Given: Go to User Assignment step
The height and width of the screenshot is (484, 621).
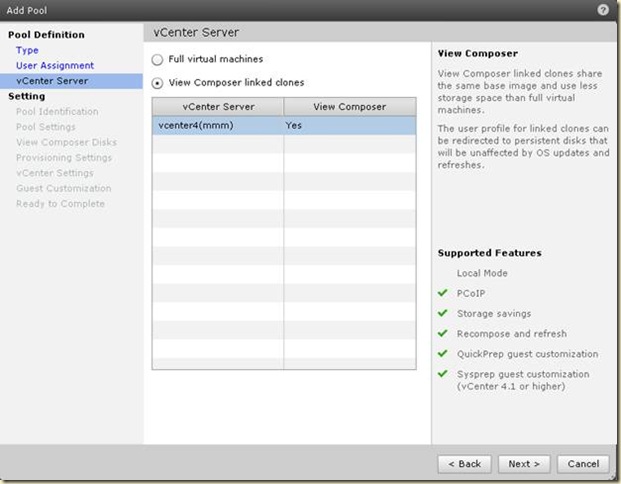Looking at the screenshot, I should [x=55, y=65].
